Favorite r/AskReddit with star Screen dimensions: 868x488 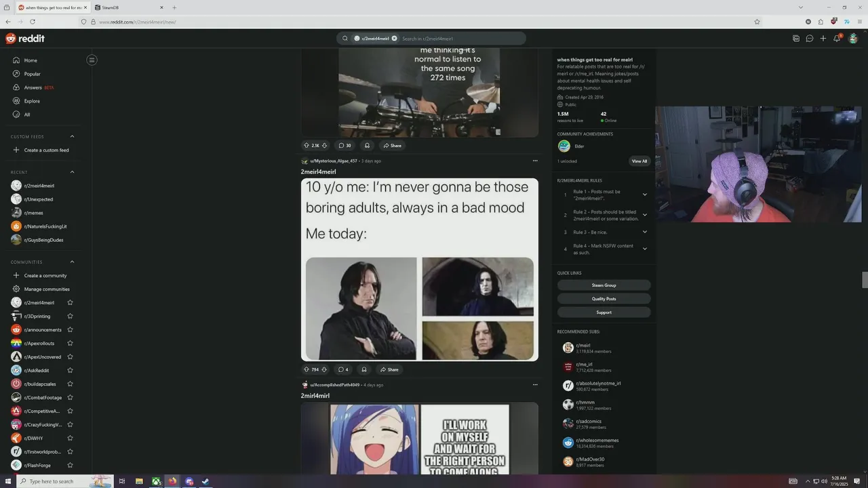pyautogui.click(x=70, y=370)
